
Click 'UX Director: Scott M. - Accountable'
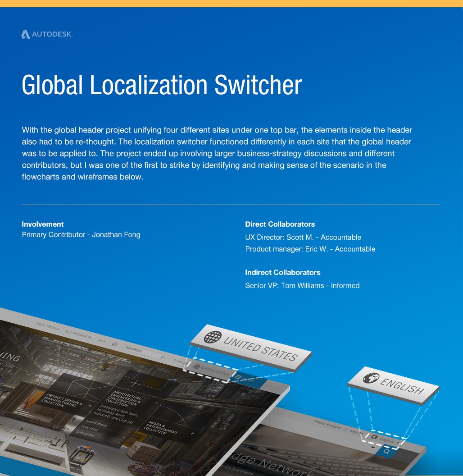click(x=303, y=237)
